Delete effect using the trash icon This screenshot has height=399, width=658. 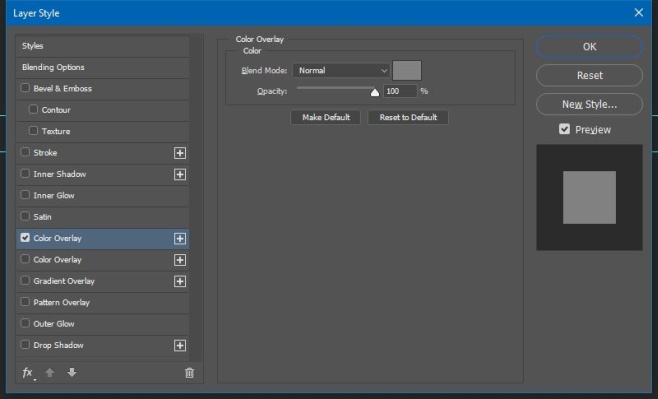pyautogui.click(x=190, y=373)
